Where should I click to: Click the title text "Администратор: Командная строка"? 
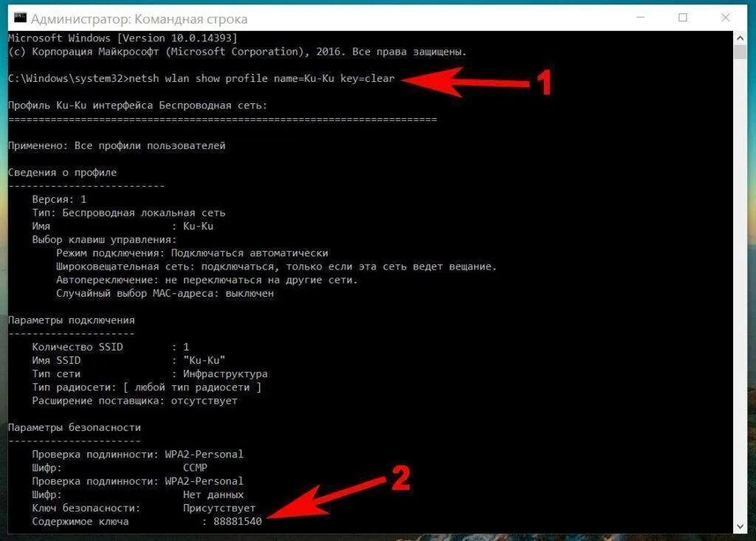coord(140,18)
